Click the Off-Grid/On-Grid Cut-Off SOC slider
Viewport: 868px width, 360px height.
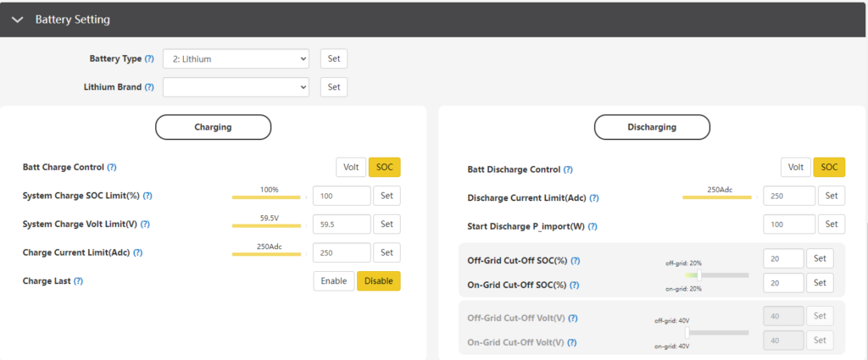click(716, 275)
